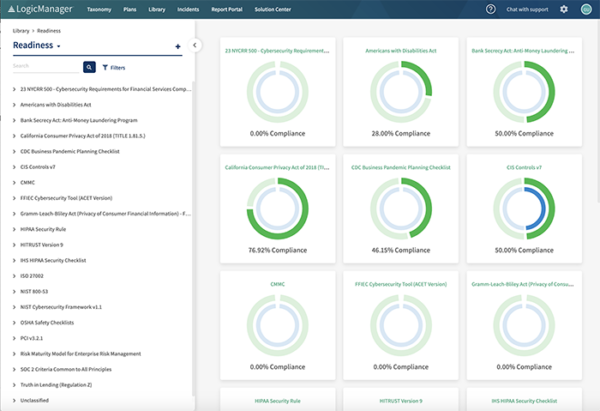Select HITRUST Version 9 in the tree
The width and height of the screenshot is (600, 411).
(42, 245)
